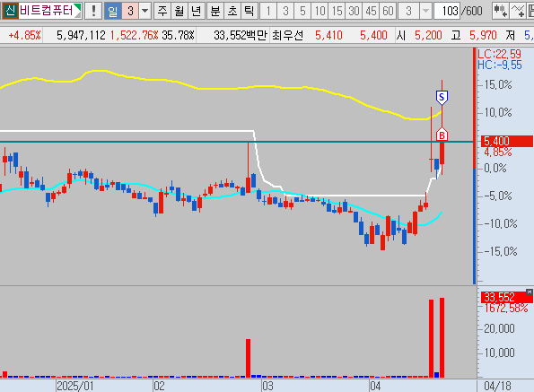Click the 60 minute interval button
Screen dimensions: 534x392
click(x=388, y=11)
